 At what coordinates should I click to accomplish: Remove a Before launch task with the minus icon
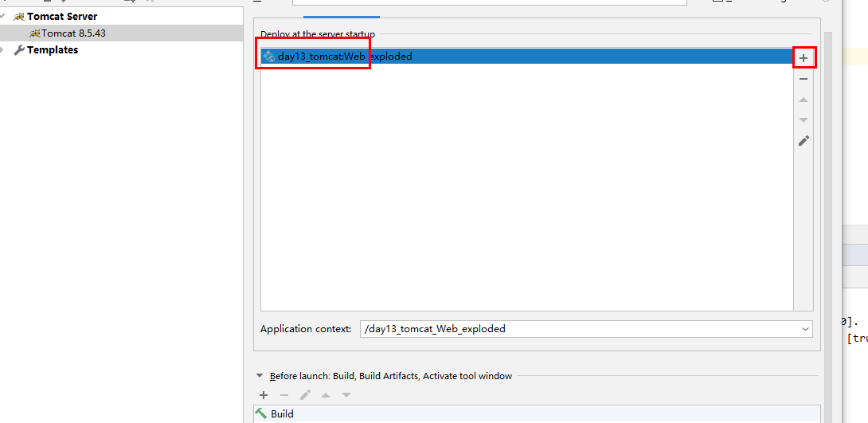click(x=284, y=395)
